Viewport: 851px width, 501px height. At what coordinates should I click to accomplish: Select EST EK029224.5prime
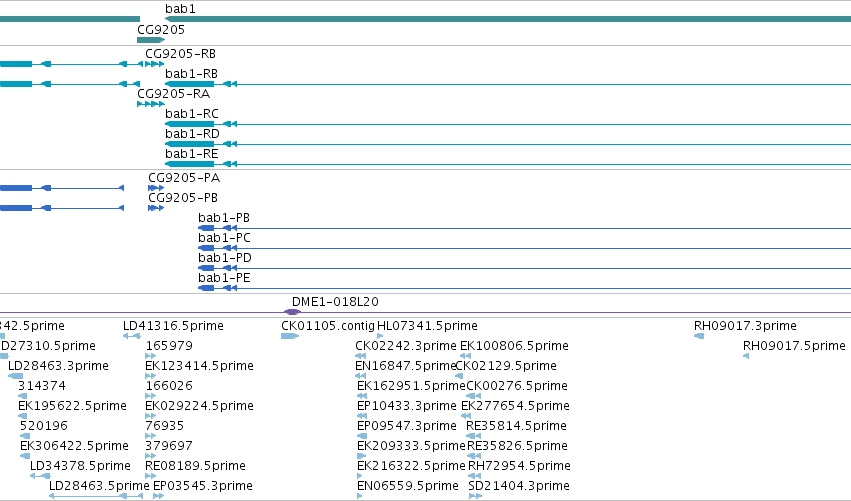(199, 406)
